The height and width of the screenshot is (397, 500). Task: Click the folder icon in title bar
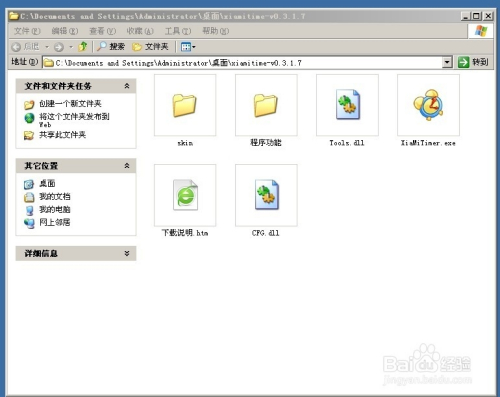[x=14, y=16]
